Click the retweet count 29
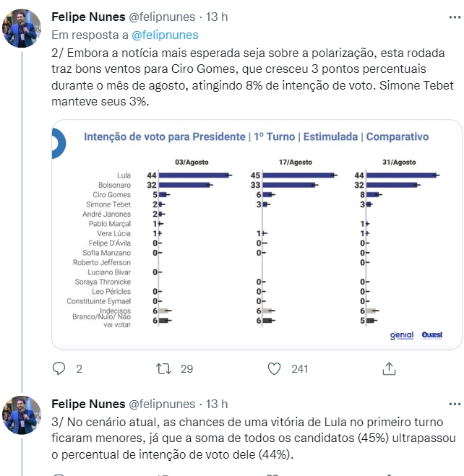 click(186, 369)
